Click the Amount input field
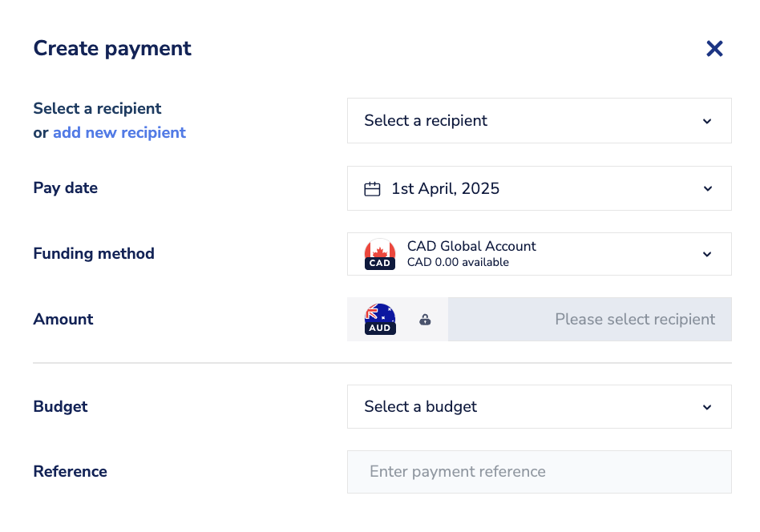This screenshot has height=532, width=760. click(589, 320)
